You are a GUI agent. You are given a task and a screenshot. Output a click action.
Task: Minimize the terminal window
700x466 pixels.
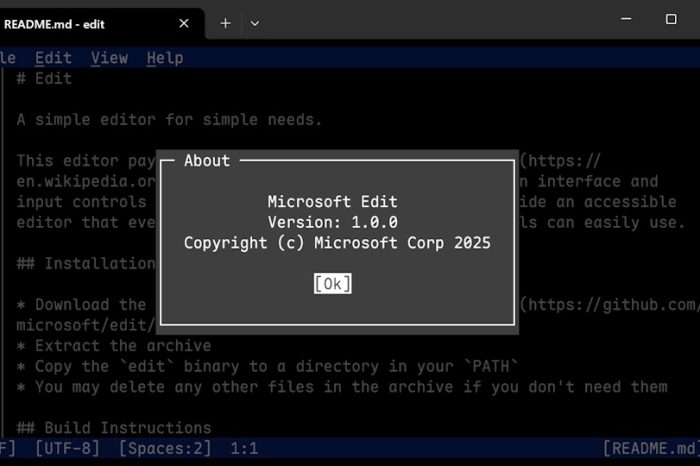point(626,19)
